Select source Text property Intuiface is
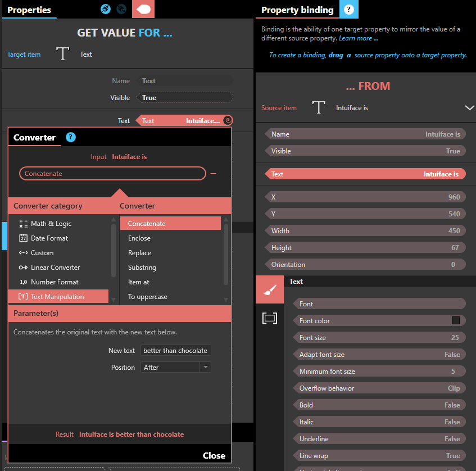This screenshot has width=476, height=471. point(365,174)
